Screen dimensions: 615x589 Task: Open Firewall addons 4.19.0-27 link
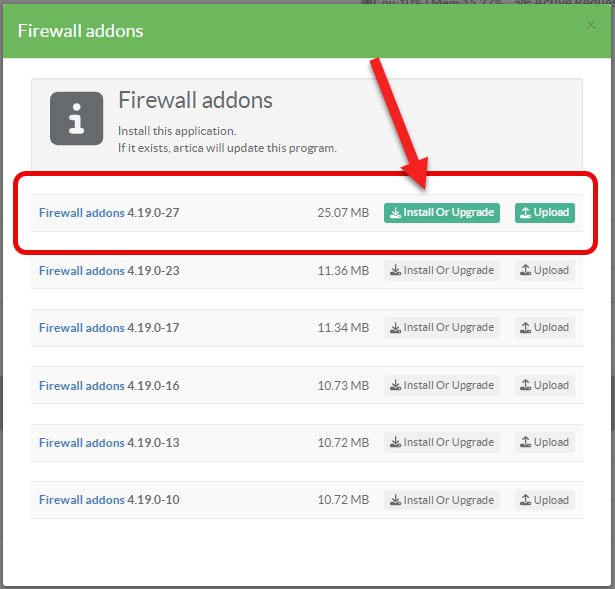[x=82, y=212]
